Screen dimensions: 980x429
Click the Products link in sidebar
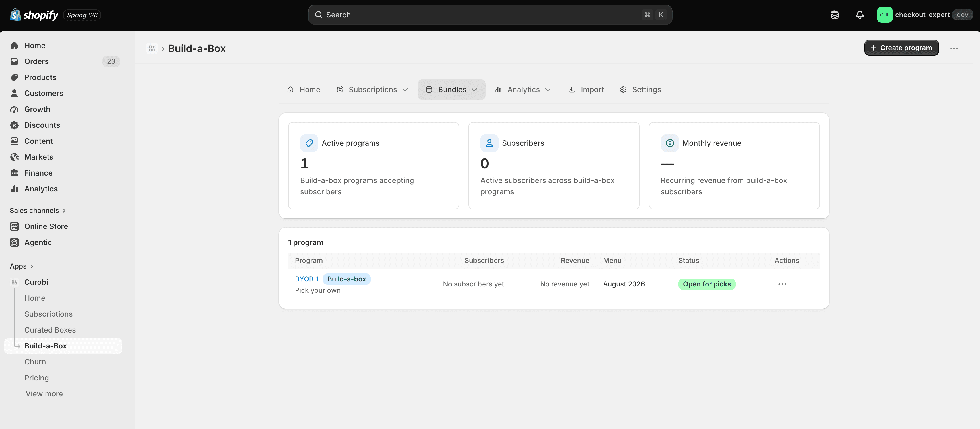[x=40, y=77]
